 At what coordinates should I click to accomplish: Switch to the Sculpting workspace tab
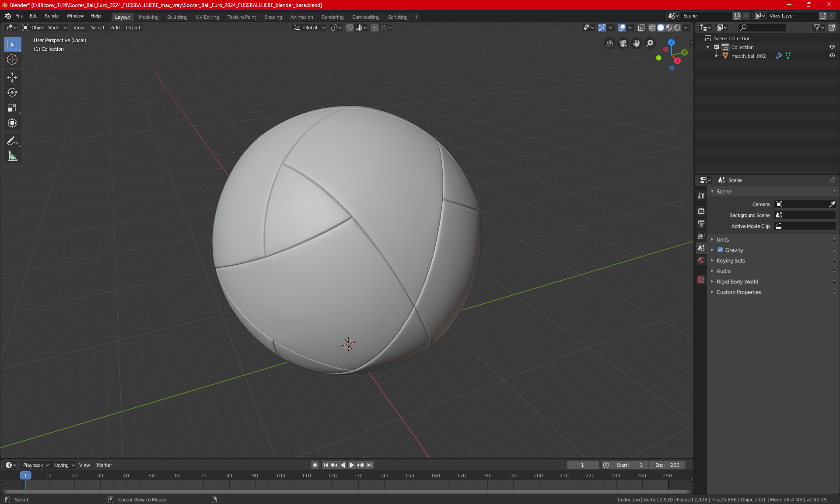[177, 17]
